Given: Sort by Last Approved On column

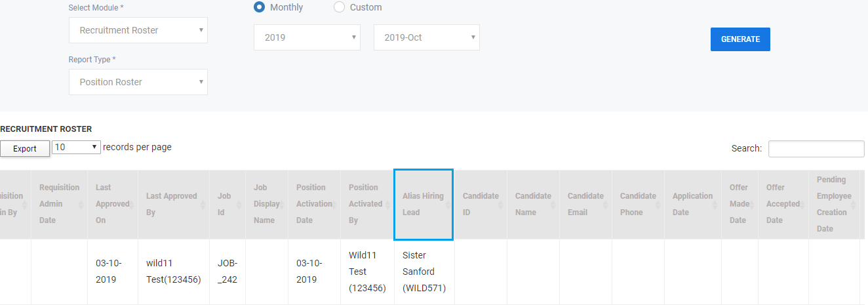Looking at the screenshot, I should [112, 204].
